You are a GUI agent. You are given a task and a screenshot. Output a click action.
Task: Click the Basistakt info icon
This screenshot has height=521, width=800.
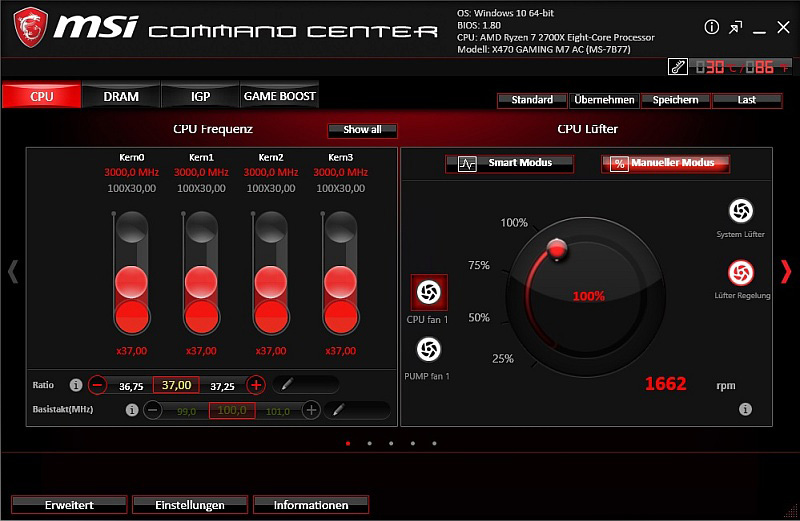132,410
